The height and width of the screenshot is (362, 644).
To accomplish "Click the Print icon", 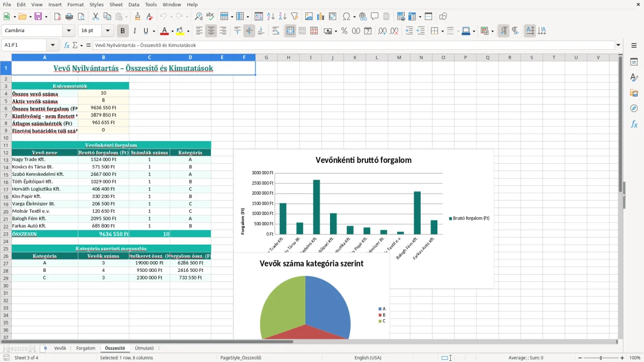I will coord(69,17).
